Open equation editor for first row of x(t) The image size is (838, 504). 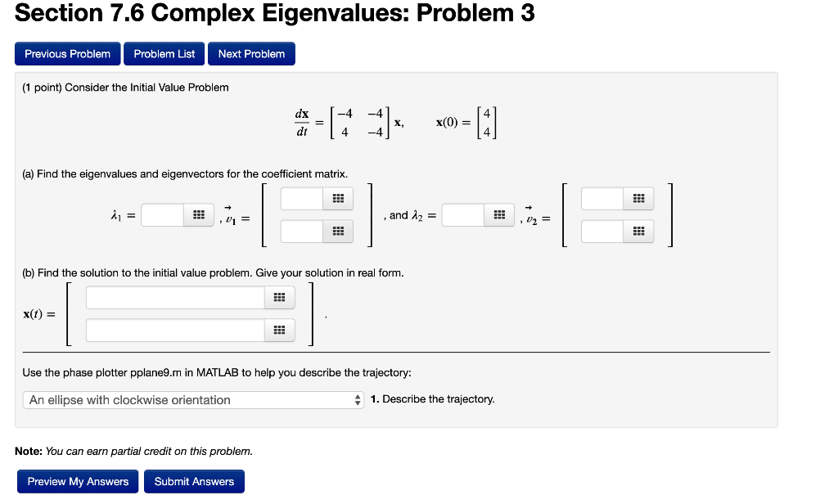[279, 297]
